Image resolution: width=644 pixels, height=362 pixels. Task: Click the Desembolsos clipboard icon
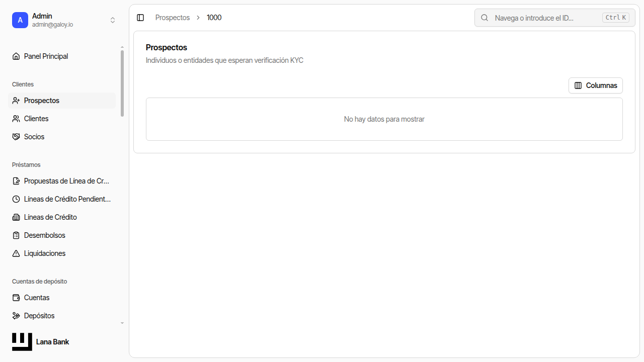16,235
